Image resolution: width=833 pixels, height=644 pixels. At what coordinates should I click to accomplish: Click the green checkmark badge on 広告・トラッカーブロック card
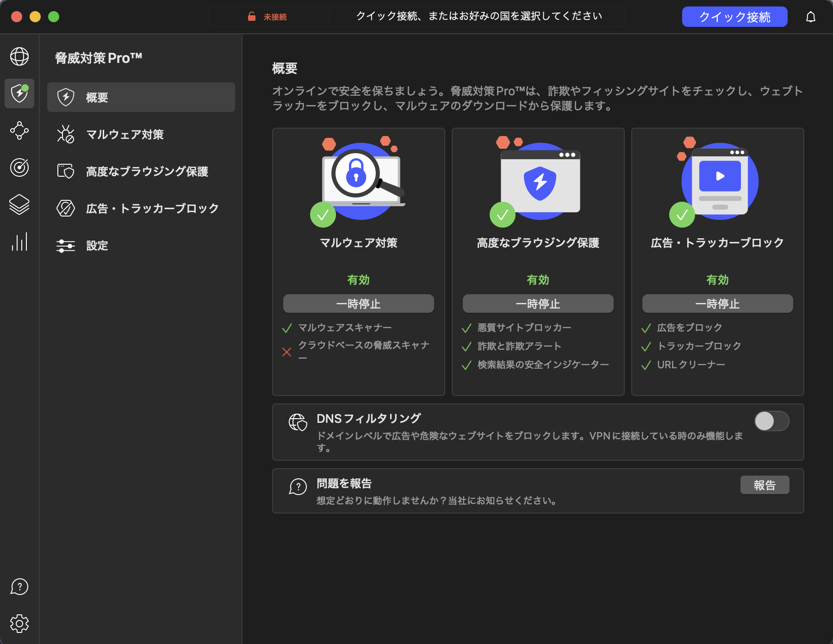point(682,215)
